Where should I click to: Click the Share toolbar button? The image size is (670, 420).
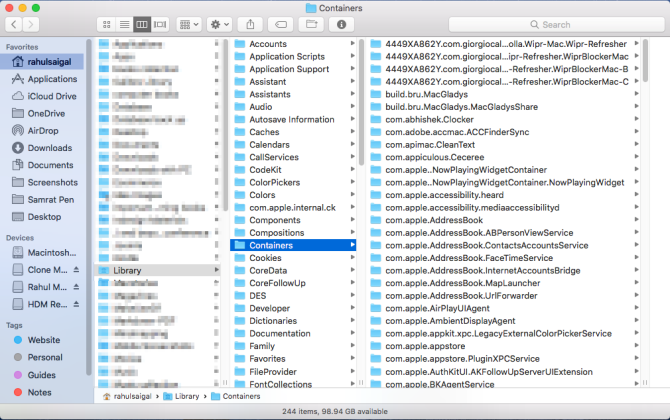[x=250, y=24]
